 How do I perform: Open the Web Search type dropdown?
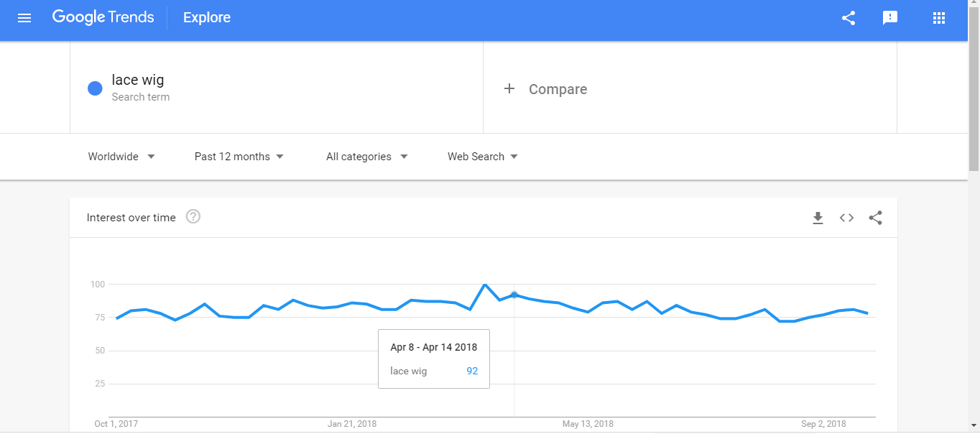[x=482, y=157]
